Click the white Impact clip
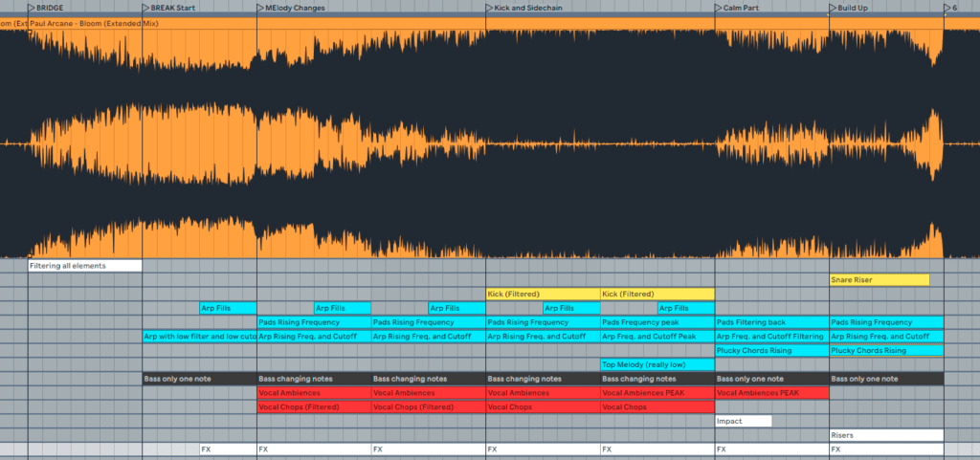The height and width of the screenshot is (460, 980). pos(743,421)
